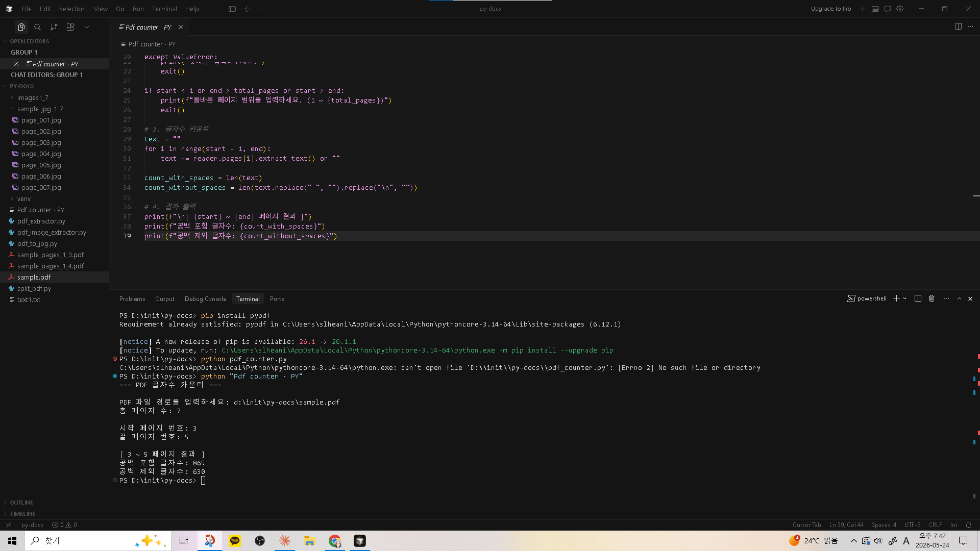Open the new terminal launch profile dropdown
Image resolution: width=980 pixels, height=551 pixels.
[905, 298]
